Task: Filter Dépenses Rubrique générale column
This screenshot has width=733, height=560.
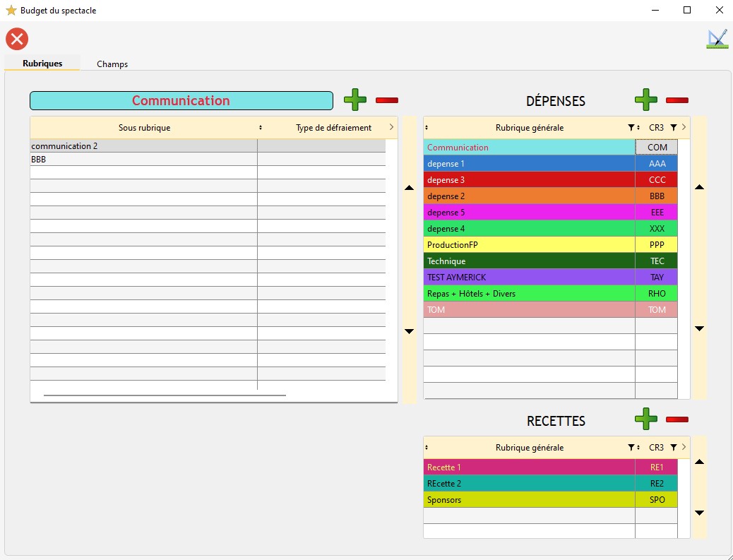Action: tap(631, 128)
